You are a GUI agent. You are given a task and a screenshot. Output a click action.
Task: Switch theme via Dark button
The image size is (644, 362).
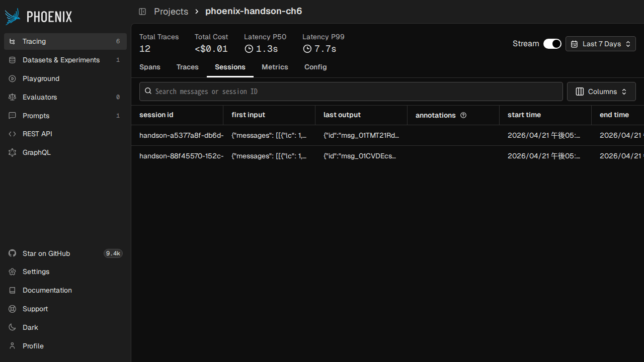point(65,328)
